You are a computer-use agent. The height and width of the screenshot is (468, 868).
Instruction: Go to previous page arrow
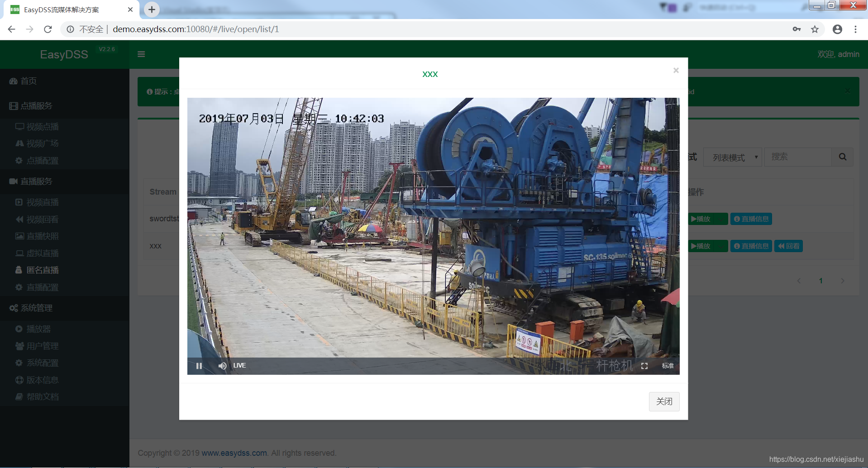point(799,281)
